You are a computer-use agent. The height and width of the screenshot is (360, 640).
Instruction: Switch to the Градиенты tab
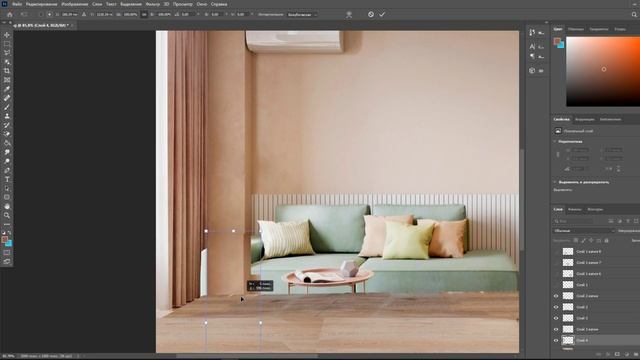pos(599,29)
